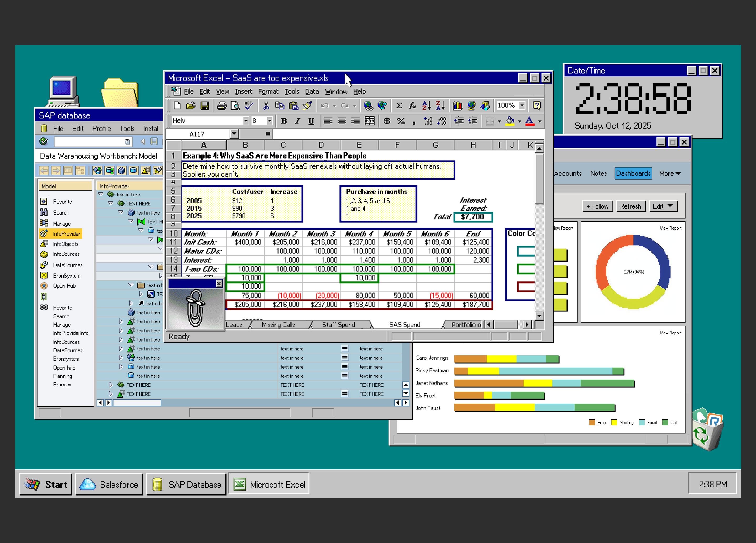The height and width of the screenshot is (543, 756).
Task: Open the Fill Color paint bucket
Action: click(510, 121)
